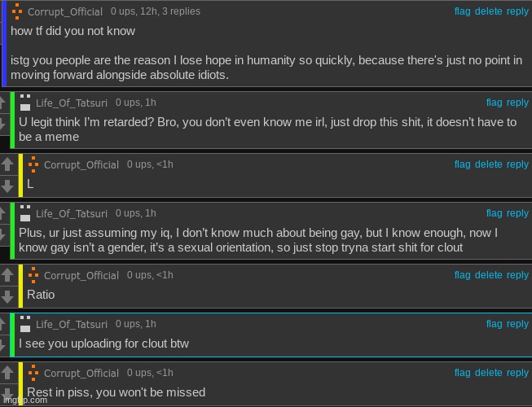Downvote the "Ratio" comment
Viewport: 532px width, 407px height.
click(x=7, y=297)
